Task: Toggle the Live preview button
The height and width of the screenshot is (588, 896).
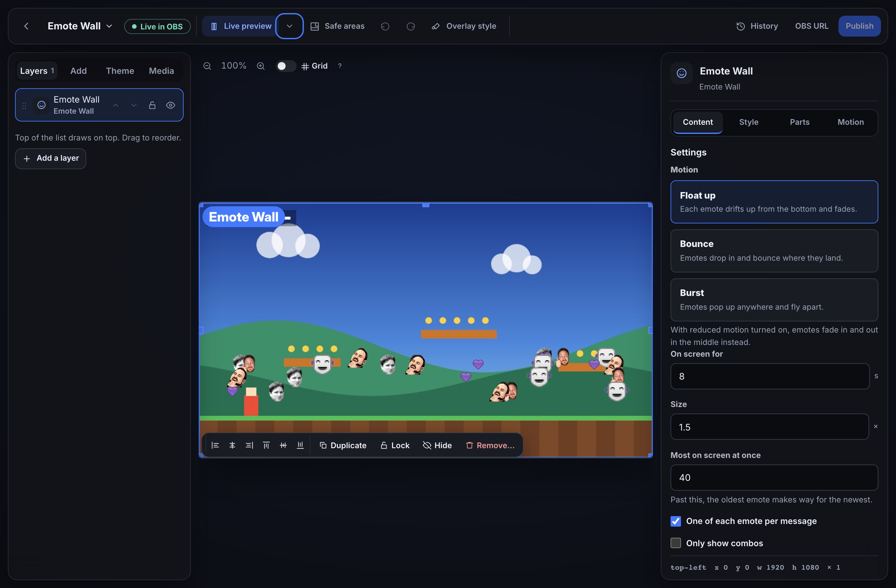Action: pos(241,26)
